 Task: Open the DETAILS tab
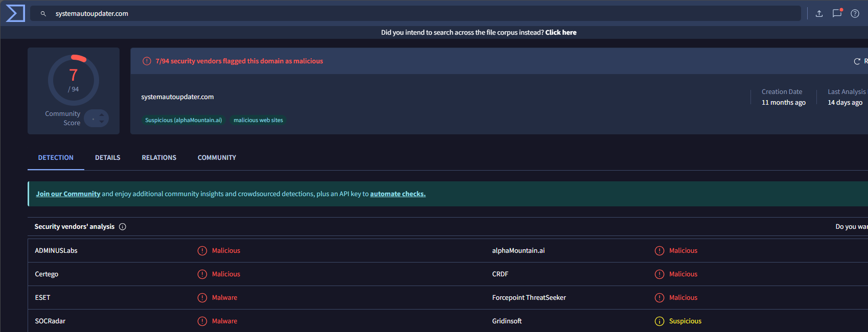[x=108, y=158]
